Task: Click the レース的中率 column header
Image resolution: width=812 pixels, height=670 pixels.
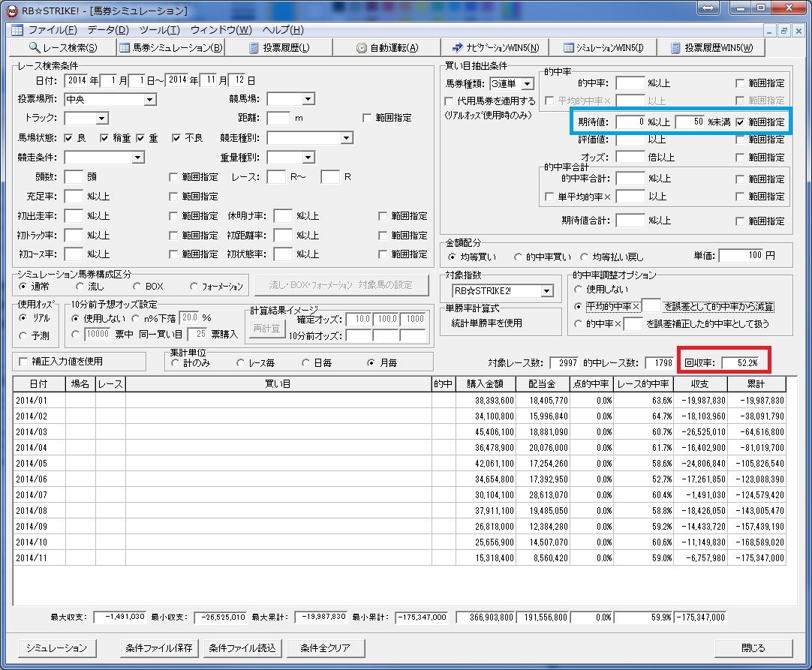Action: [643, 384]
